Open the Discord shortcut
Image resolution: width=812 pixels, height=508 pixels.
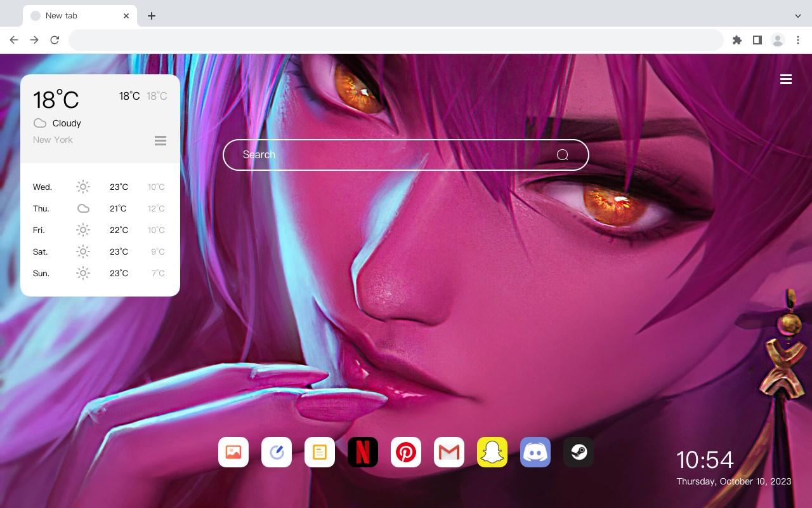(535, 452)
